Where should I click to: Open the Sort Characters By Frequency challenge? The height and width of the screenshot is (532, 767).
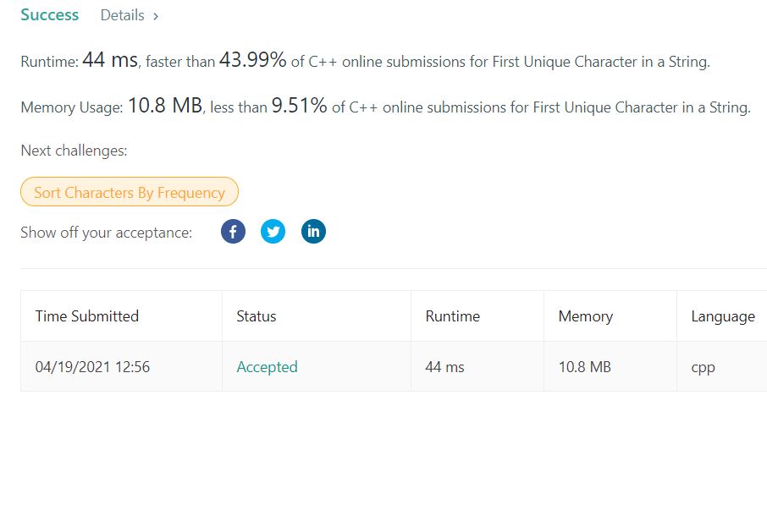pyautogui.click(x=129, y=192)
